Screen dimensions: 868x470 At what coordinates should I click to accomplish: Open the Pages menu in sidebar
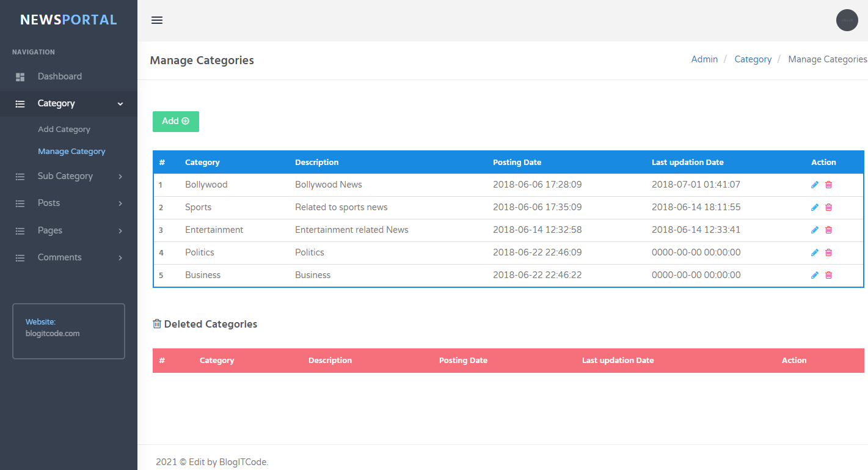click(50, 230)
